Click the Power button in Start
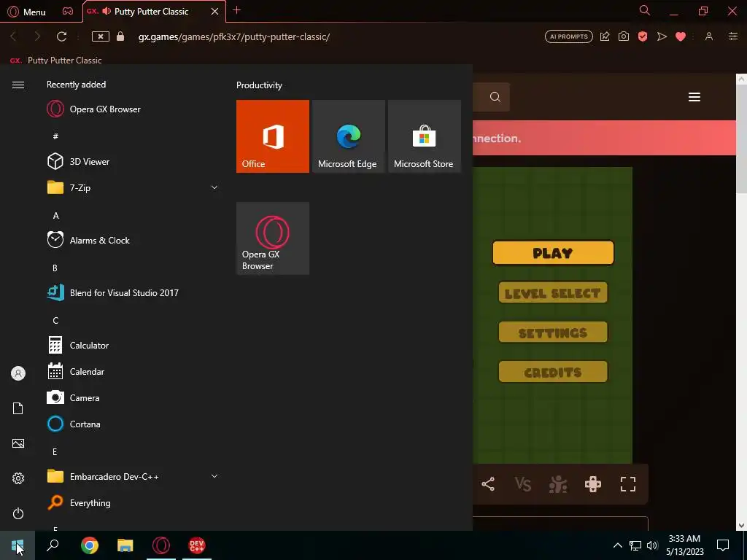747x560 pixels. pos(18,513)
